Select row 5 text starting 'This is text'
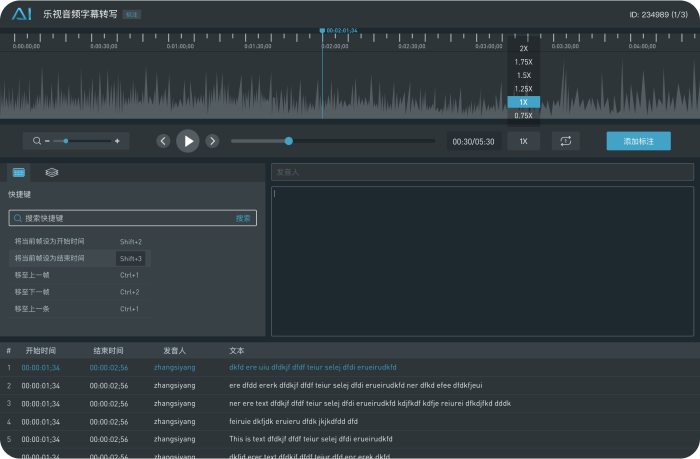Screen dimensions: 700x459 click(311, 439)
